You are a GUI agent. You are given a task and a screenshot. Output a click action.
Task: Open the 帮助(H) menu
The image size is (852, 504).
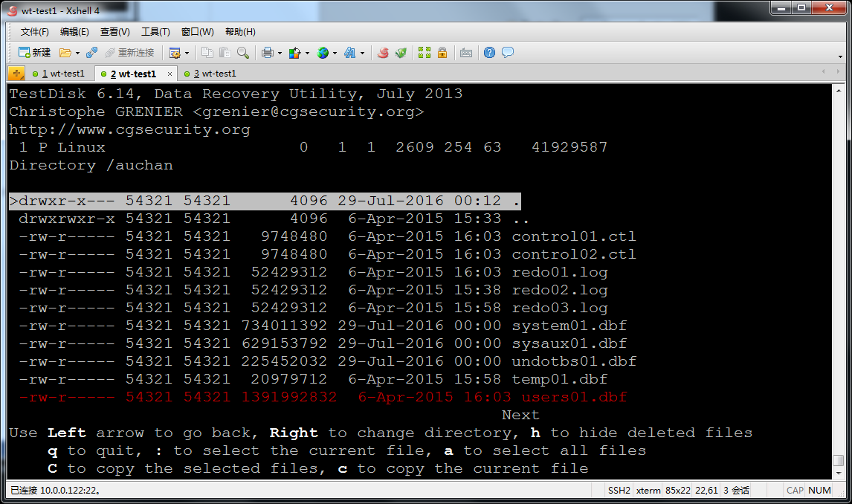pyautogui.click(x=240, y=32)
